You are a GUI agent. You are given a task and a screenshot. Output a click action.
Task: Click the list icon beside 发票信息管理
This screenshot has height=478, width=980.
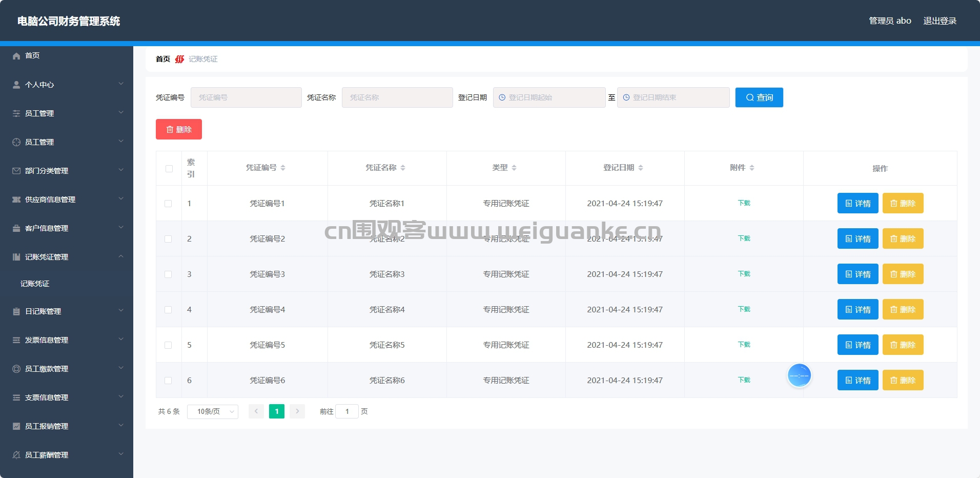pos(16,340)
